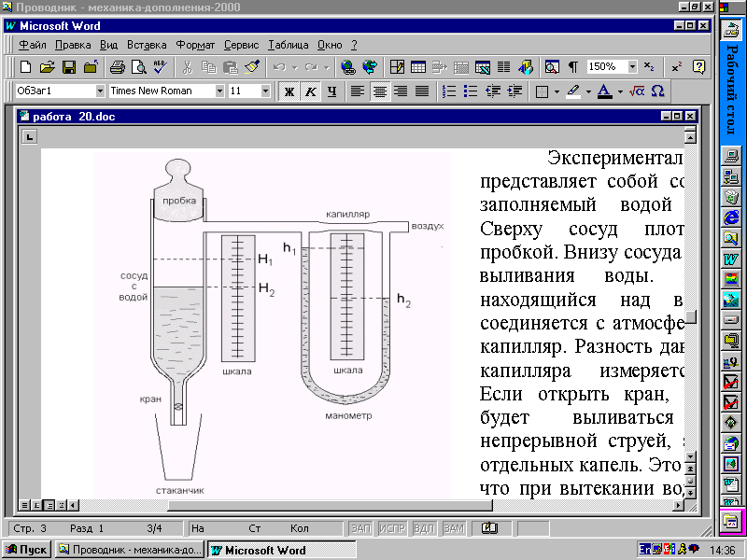The height and width of the screenshot is (560, 747).
Task: Open the Таблица menu
Action: 288,45
